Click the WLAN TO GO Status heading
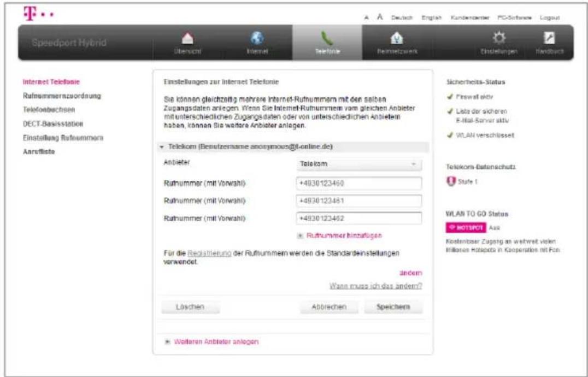 [x=477, y=214]
